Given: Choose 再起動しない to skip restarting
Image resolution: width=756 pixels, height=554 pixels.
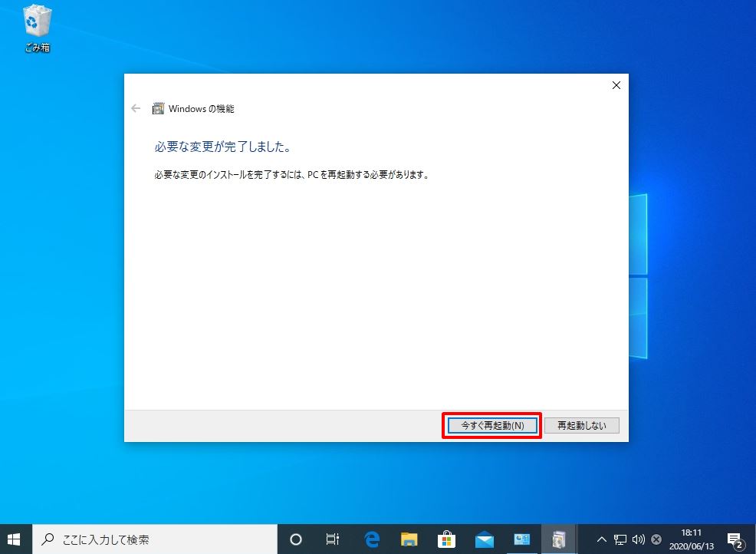Looking at the screenshot, I should pyautogui.click(x=581, y=425).
